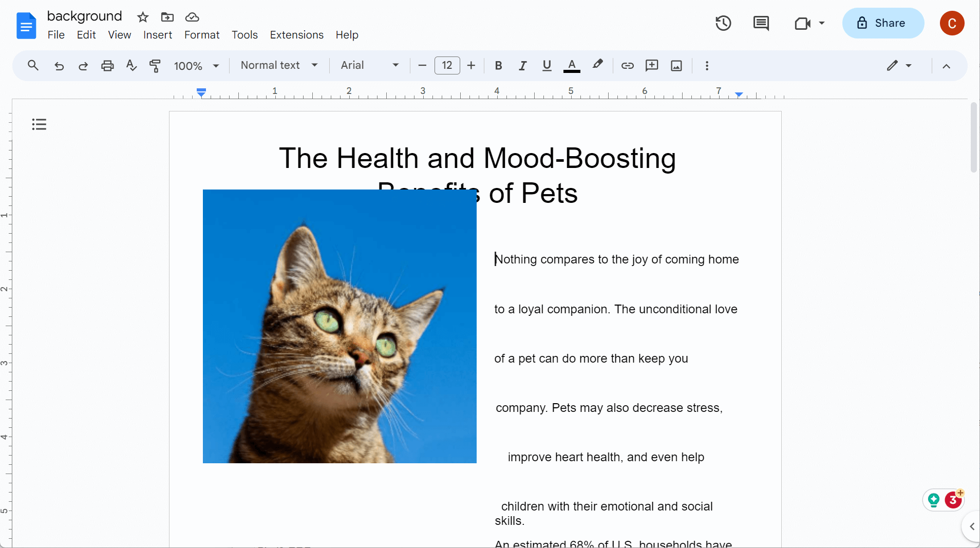Screen dimensions: 980x548
Task: Insert an image using the toolbar icon
Action: point(676,65)
